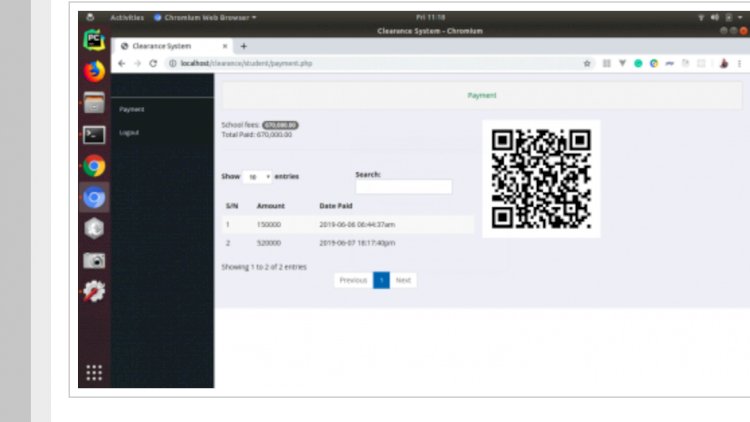750x422 pixels.
Task: Open the volume indicator in top bar
Action: tap(715, 17)
